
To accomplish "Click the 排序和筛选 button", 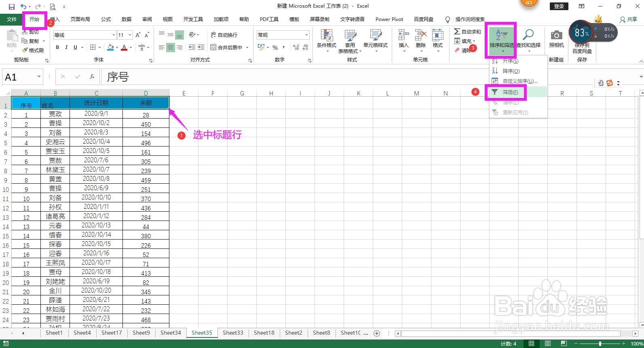I will click(501, 41).
